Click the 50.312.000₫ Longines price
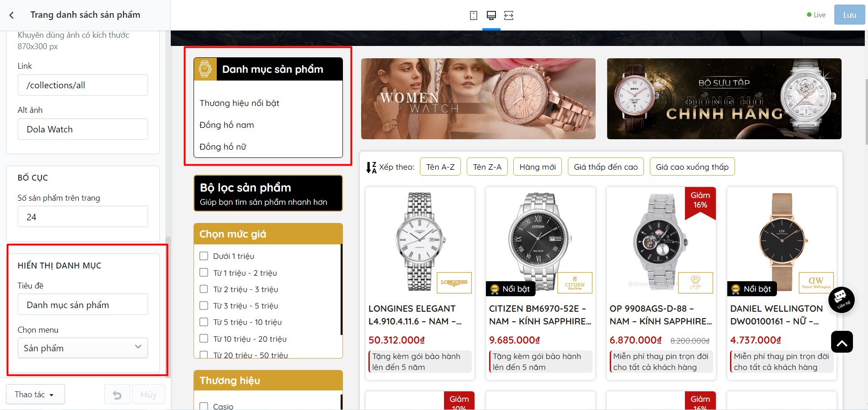Image resolution: width=868 pixels, height=410 pixels. (397, 340)
